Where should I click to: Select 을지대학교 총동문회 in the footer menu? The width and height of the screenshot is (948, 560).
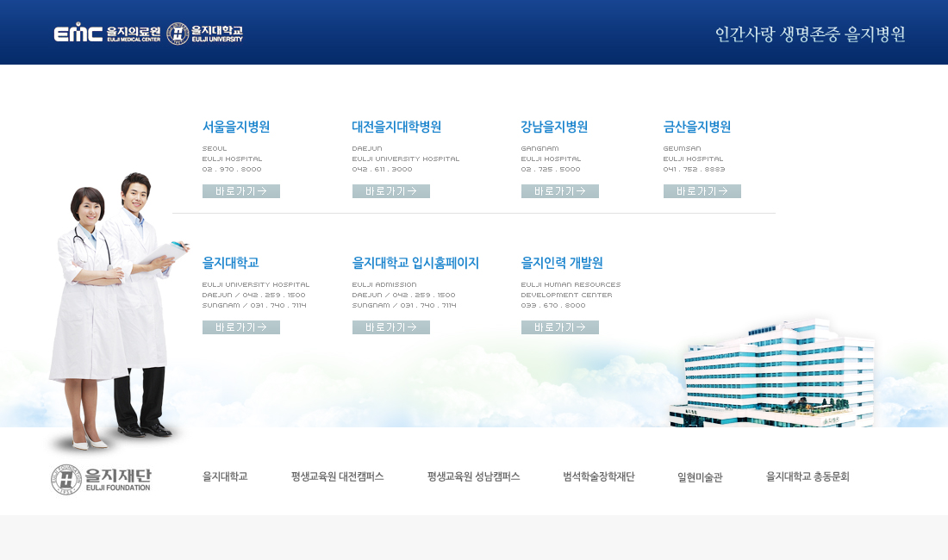(x=808, y=476)
